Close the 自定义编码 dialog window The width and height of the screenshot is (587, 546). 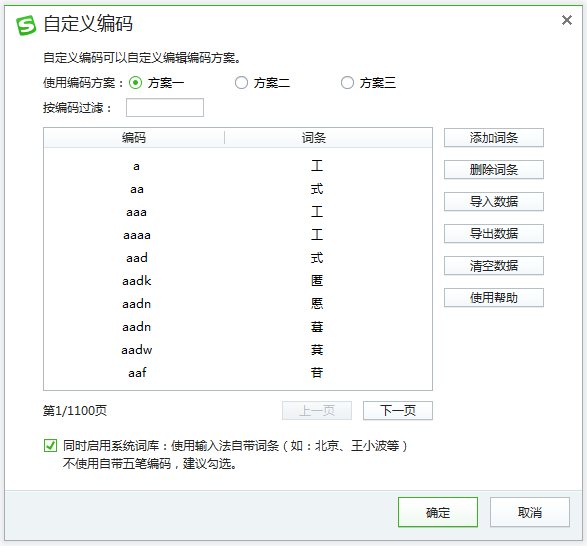tap(567, 20)
